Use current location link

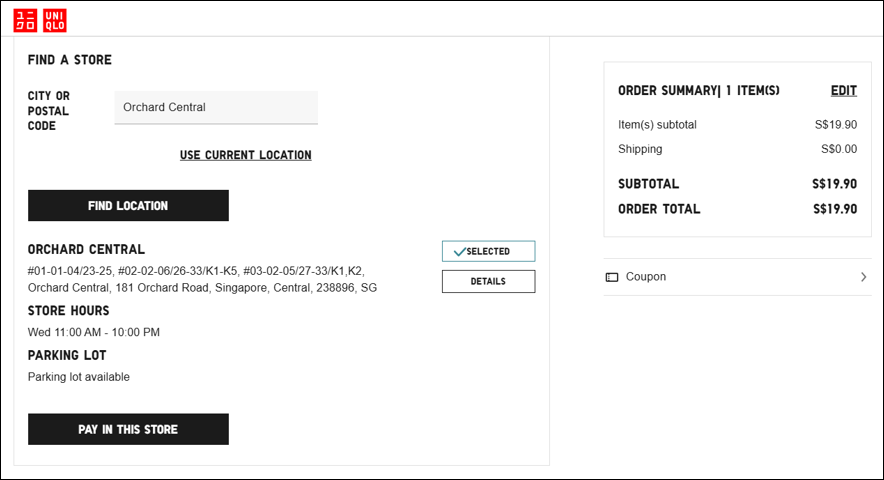coord(245,155)
